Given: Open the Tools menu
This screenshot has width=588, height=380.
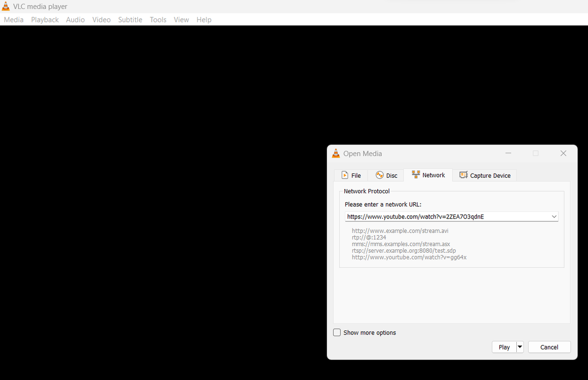Looking at the screenshot, I should (x=158, y=19).
